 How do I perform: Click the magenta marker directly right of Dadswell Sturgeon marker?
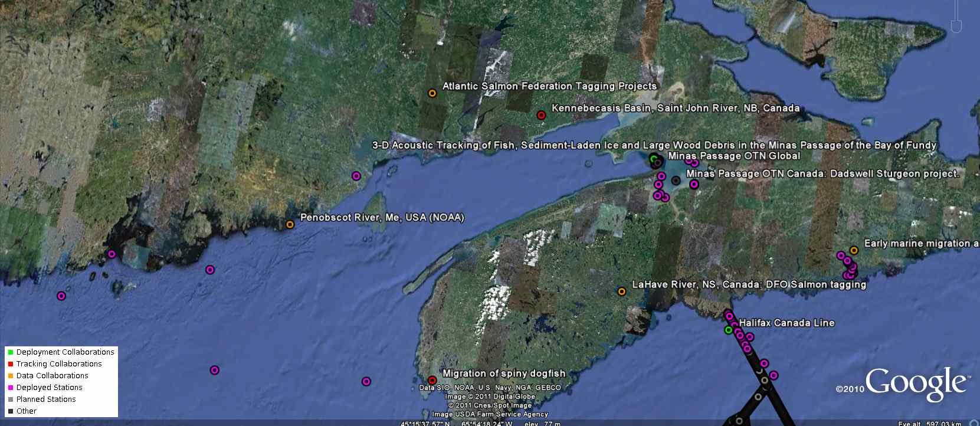694,184
